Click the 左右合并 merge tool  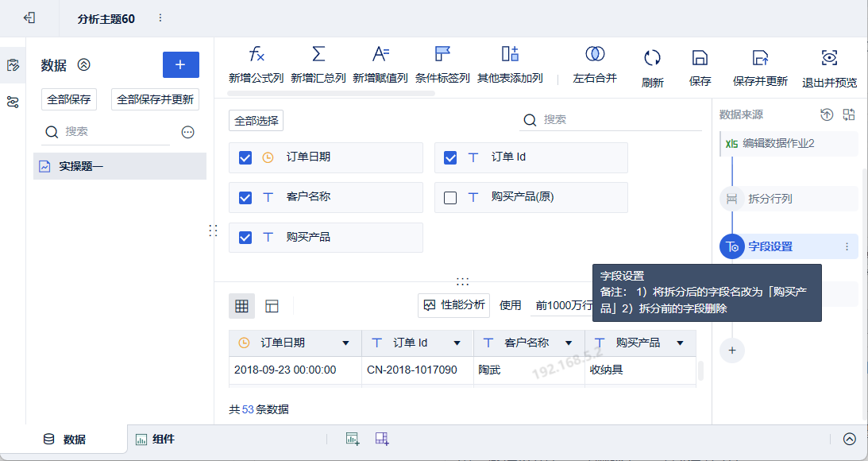[595, 65]
